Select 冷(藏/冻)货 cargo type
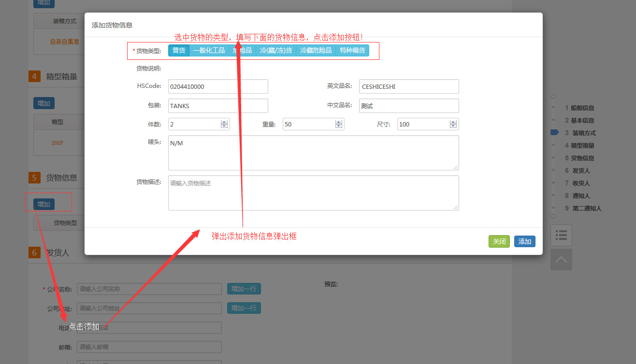Image resolution: width=636 pixels, height=364 pixels. click(275, 50)
